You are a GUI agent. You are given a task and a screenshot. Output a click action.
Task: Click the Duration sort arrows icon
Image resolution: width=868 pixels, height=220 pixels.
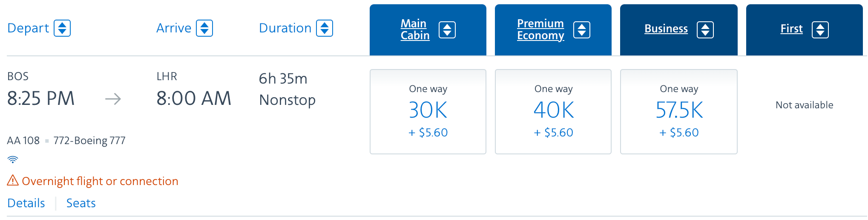pos(325,28)
